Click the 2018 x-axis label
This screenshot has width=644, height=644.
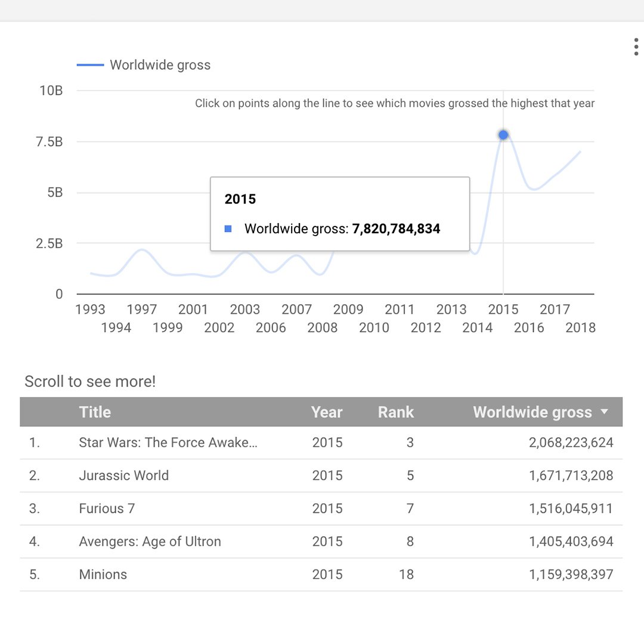(580, 328)
